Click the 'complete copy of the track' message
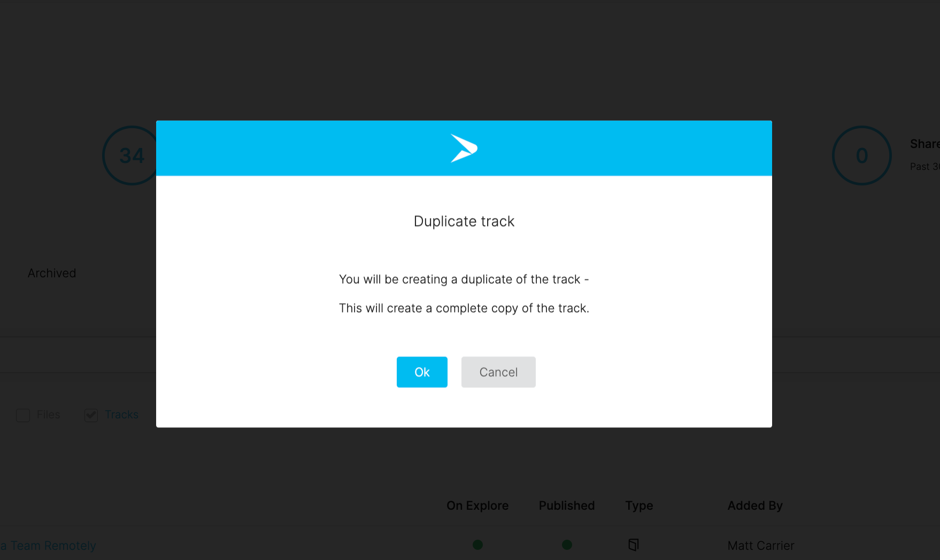940x560 pixels. [x=464, y=308]
